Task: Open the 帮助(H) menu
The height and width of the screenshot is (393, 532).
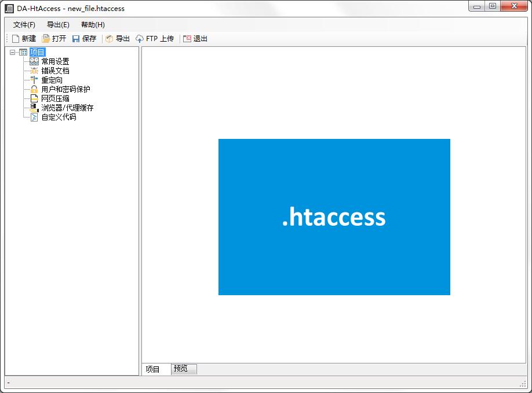Action: coord(92,24)
